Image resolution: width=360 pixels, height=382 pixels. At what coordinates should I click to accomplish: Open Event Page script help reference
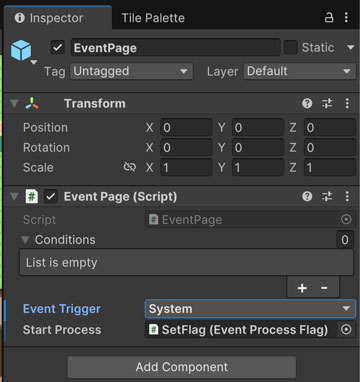307,197
